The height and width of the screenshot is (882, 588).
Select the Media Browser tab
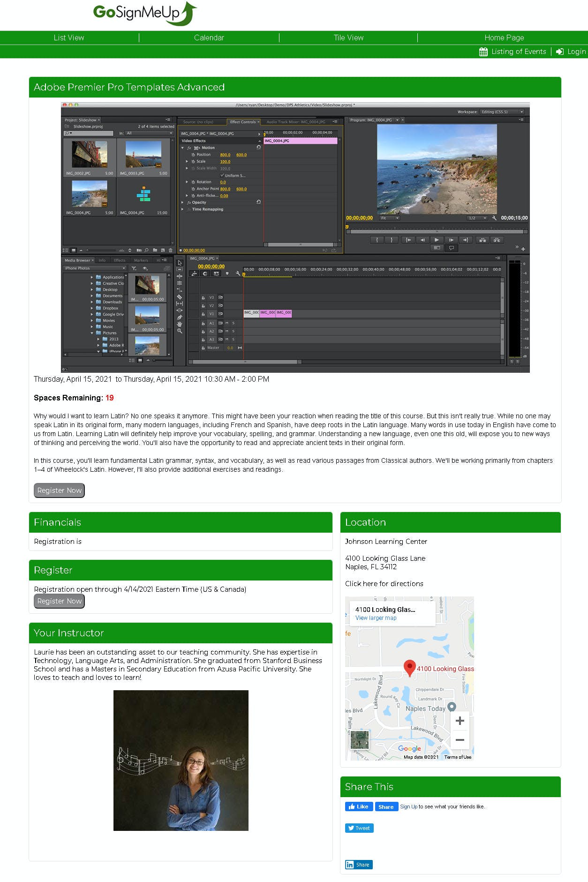point(78,260)
